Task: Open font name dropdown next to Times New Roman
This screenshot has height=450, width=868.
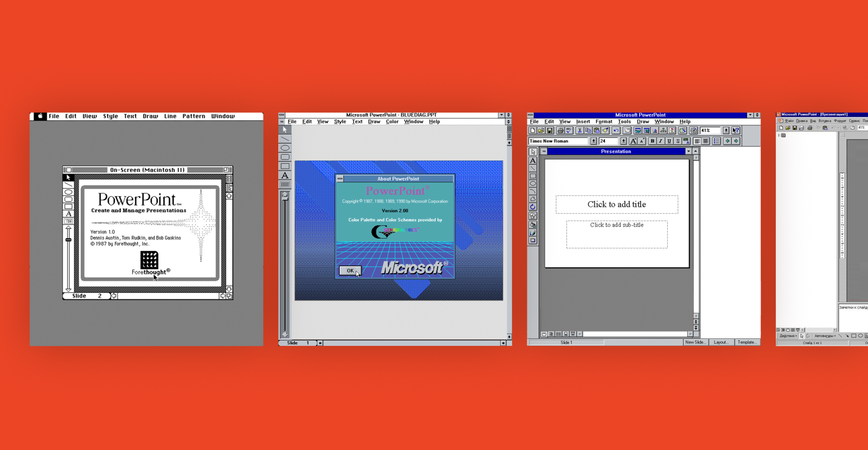Action: tap(593, 141)
